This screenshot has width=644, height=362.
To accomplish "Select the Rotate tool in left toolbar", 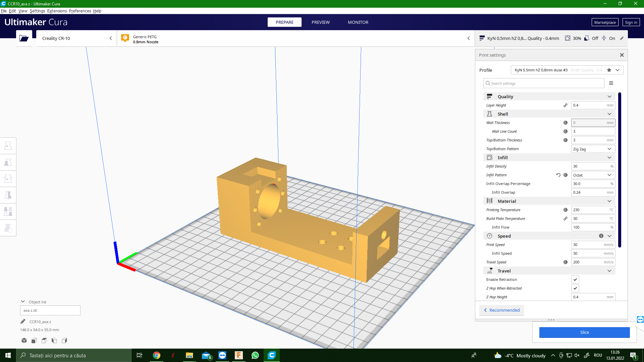I will (8, 179).
